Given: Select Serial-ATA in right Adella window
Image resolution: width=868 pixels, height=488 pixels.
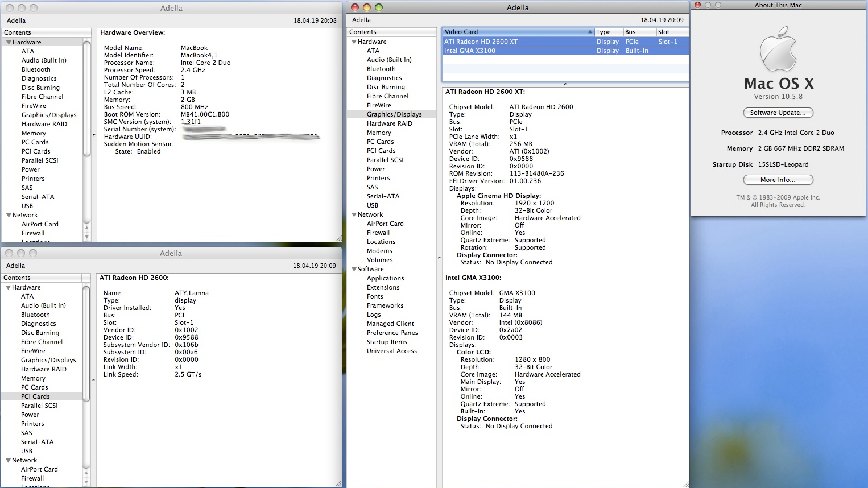Looking at the screenshot, I should coord(383,196).
